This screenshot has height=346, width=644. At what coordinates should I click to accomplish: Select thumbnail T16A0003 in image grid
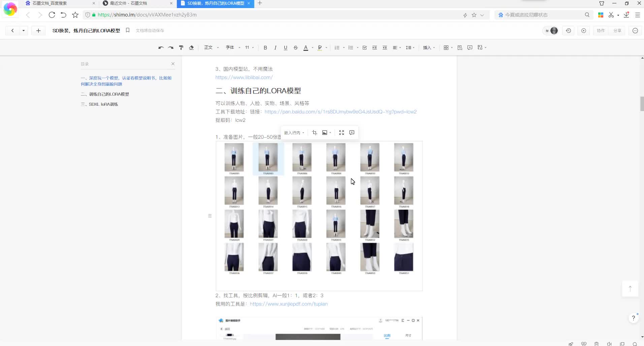(268, 159)
